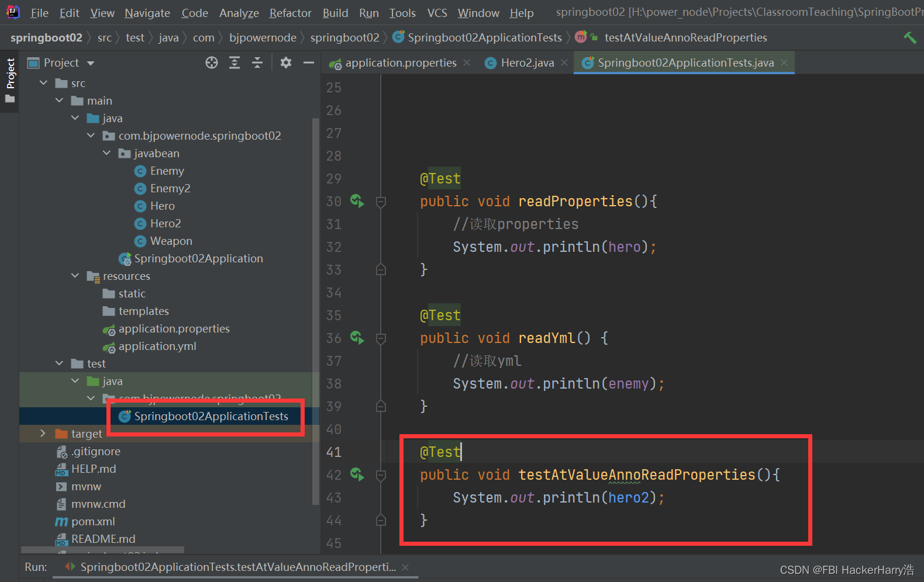Image resolution: width=924 pixels, height=582 pixels.
Task: Open the Refactor menu
Action: pyautogui.click(x=291, y=13)
